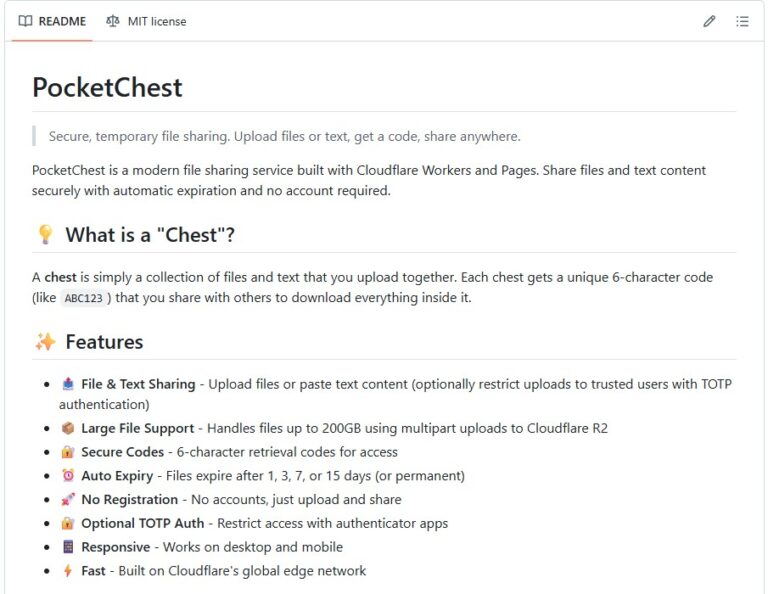Click the lightbulb emoji beside What is a Chest
Screen dimensions: 768x594
click(45, 235)
